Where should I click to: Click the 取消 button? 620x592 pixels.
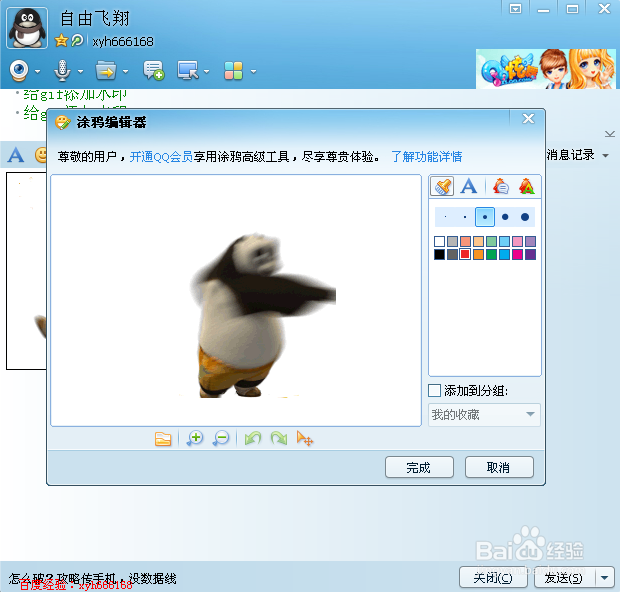click(x=499, y=467)
